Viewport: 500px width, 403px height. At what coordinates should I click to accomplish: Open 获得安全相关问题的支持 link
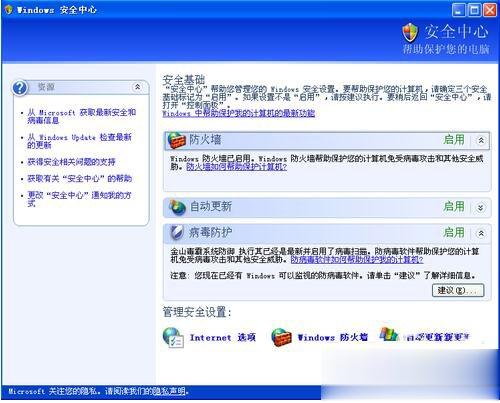[71, 162]
